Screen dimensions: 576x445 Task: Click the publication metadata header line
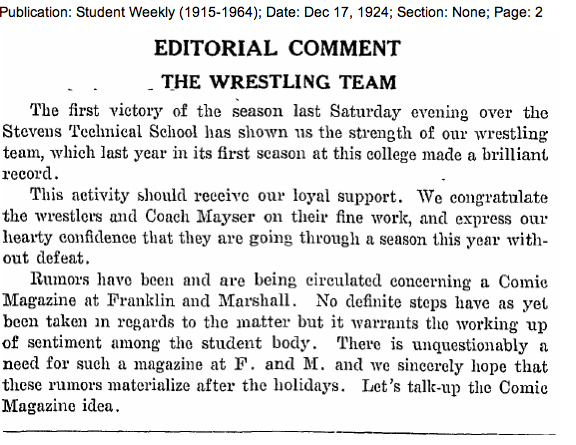click(271, 12)
